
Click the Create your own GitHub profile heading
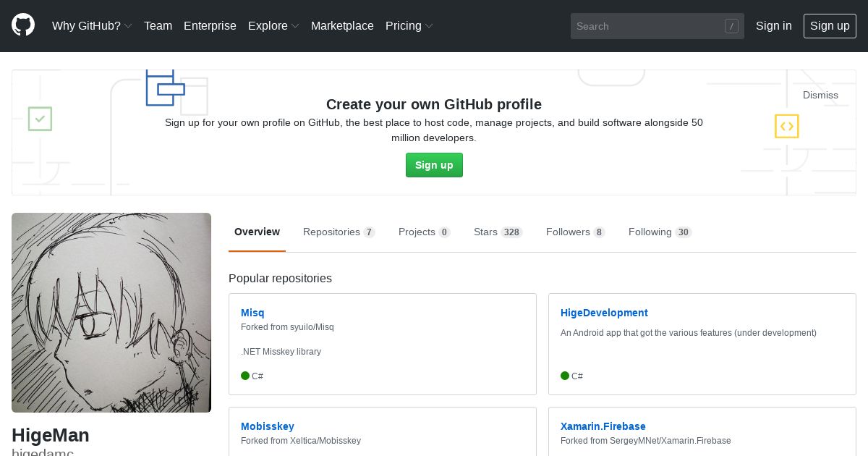434,104
